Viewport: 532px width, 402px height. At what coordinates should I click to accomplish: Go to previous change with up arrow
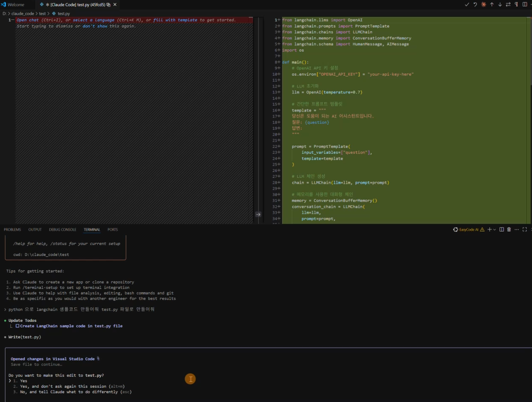(x=492, y=4)
